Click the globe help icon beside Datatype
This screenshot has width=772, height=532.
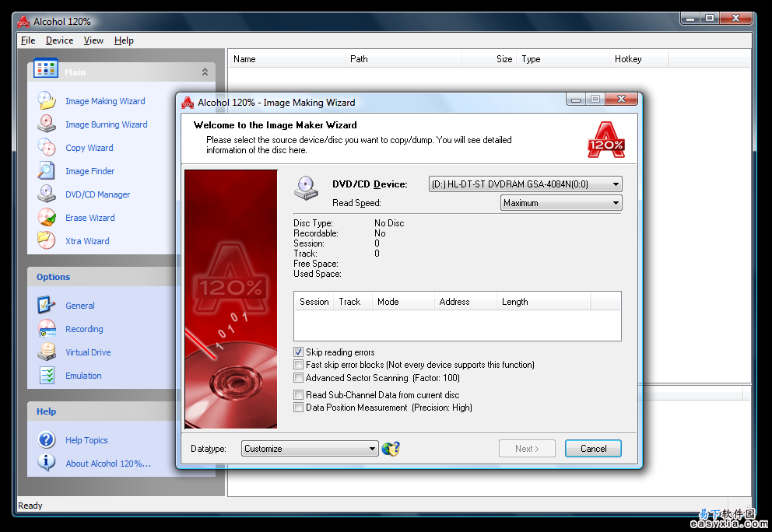[391, 449]
